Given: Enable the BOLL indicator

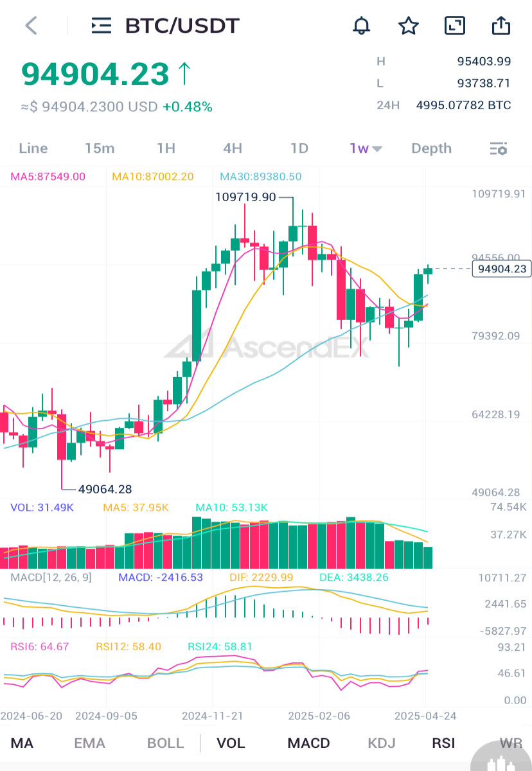Looking at the screenshot, I should (x=165, y=743).
